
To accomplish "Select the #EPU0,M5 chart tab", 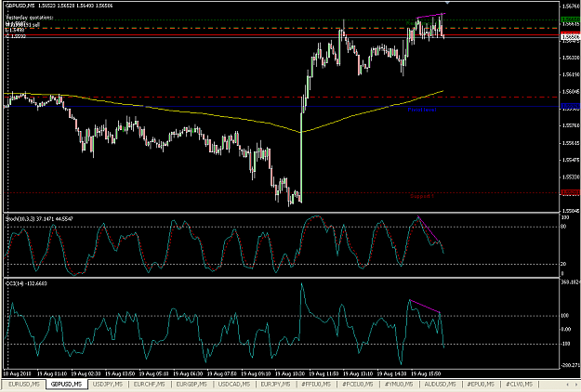I will pyautogui.click(x=481, y=385).
